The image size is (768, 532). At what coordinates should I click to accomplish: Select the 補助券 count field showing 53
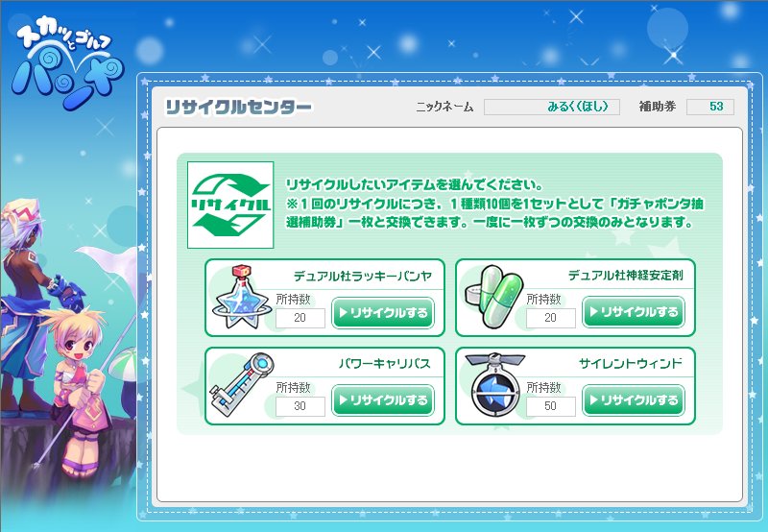[x=710, y=107]
